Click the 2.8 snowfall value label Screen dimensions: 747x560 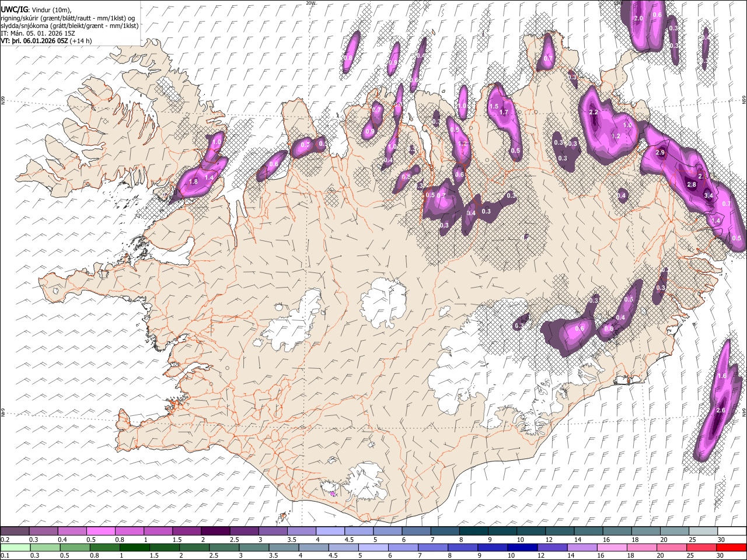click(x=692, y=184)
